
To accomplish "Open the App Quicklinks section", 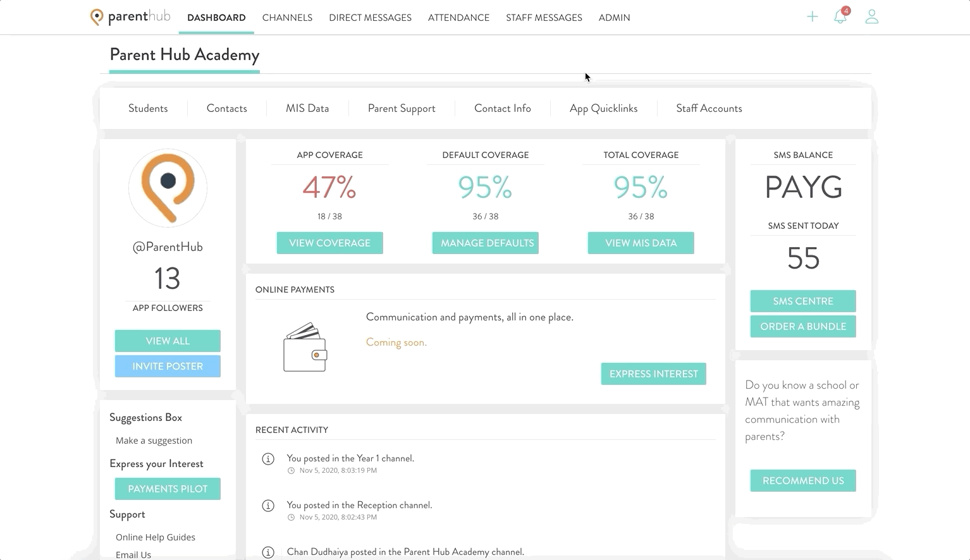I will [603, 109].
